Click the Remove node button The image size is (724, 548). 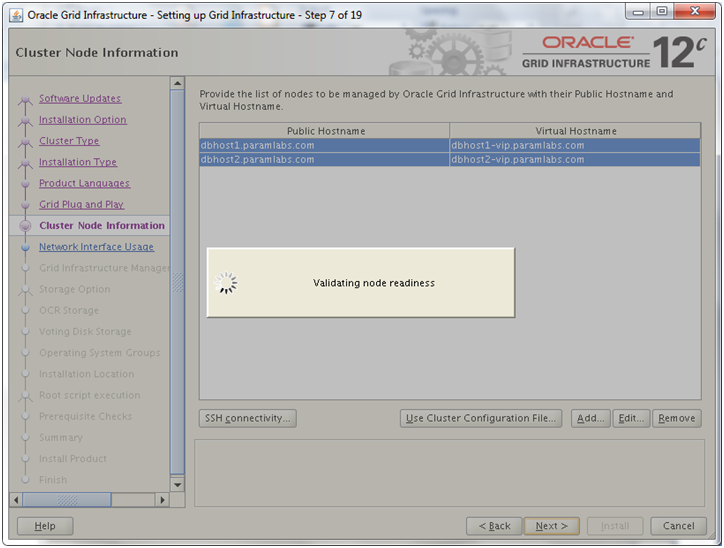[677, 418]
